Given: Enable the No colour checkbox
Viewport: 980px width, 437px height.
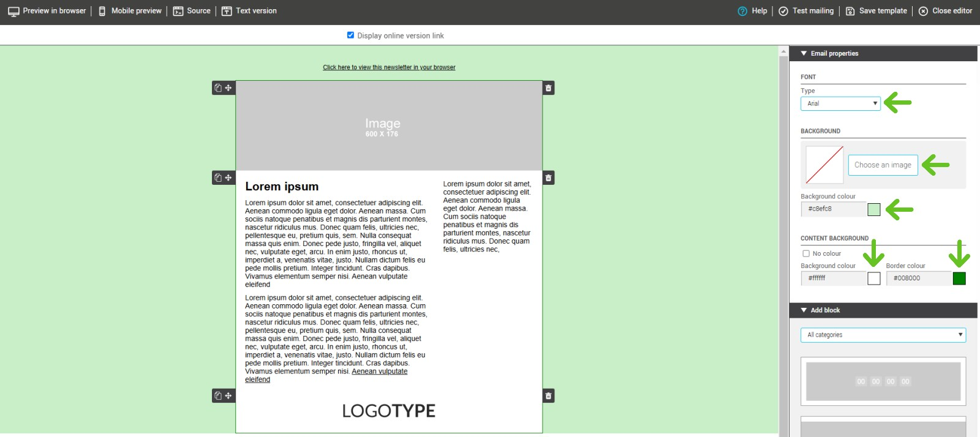Looking at the screenshot, I should pos(806,253).
